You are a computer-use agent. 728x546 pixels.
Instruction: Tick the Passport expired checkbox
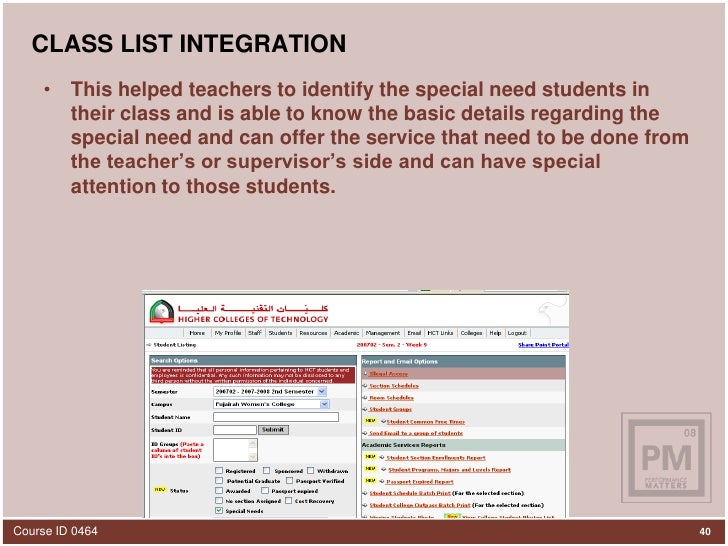265,490
